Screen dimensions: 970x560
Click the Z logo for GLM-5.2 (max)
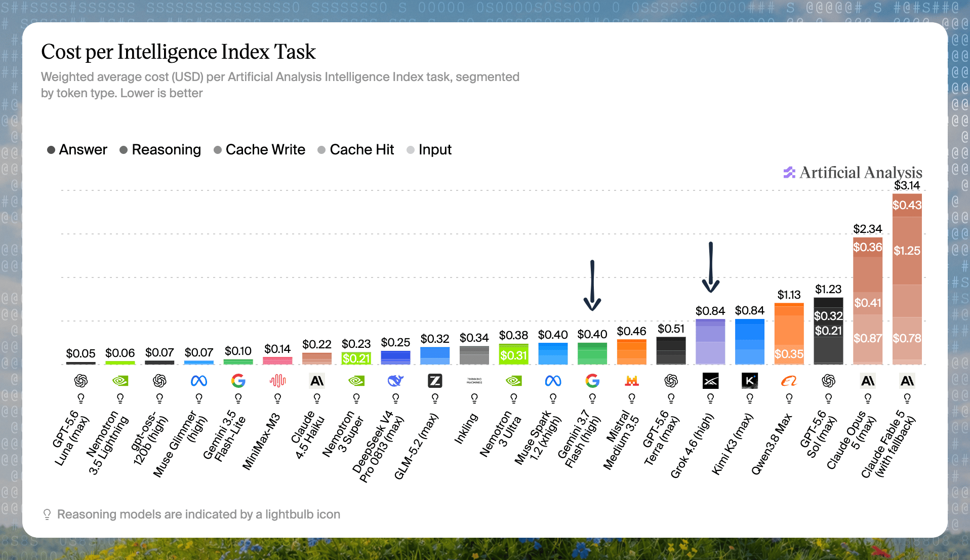435,381
